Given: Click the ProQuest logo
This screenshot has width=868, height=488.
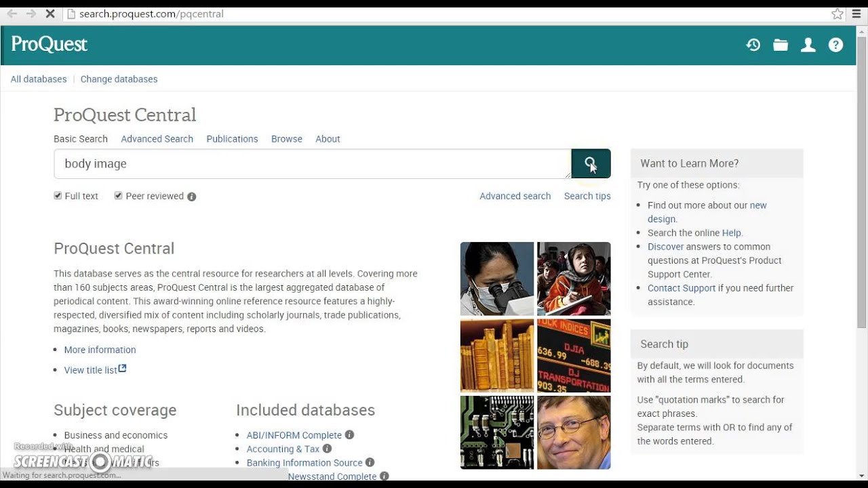Looking at the screenshot, I should click(49, 44).
